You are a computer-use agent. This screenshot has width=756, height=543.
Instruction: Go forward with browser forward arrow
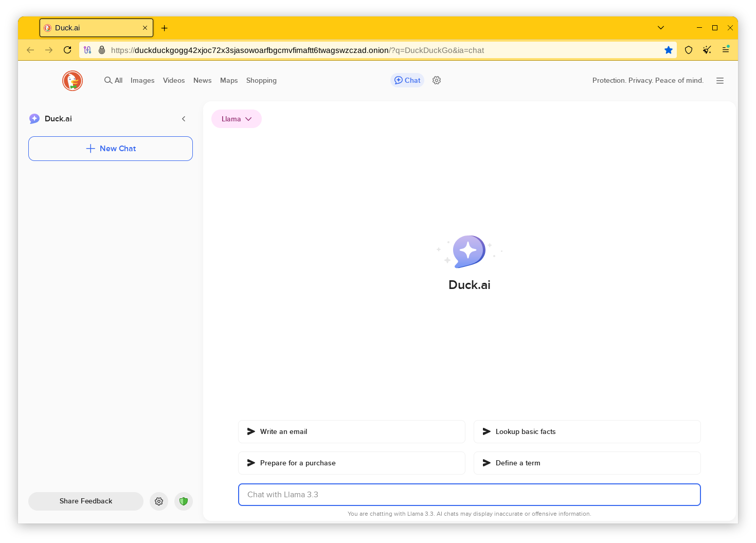49,50
